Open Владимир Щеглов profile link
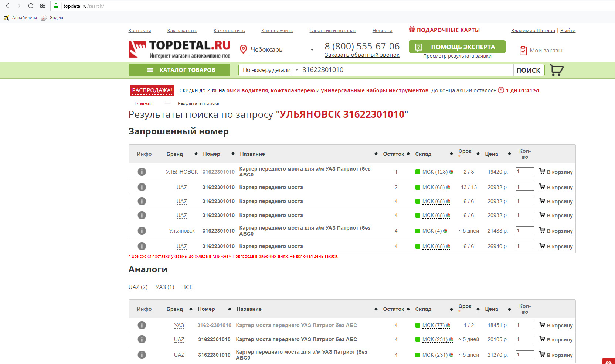615x364 pixels. point(533,31)
